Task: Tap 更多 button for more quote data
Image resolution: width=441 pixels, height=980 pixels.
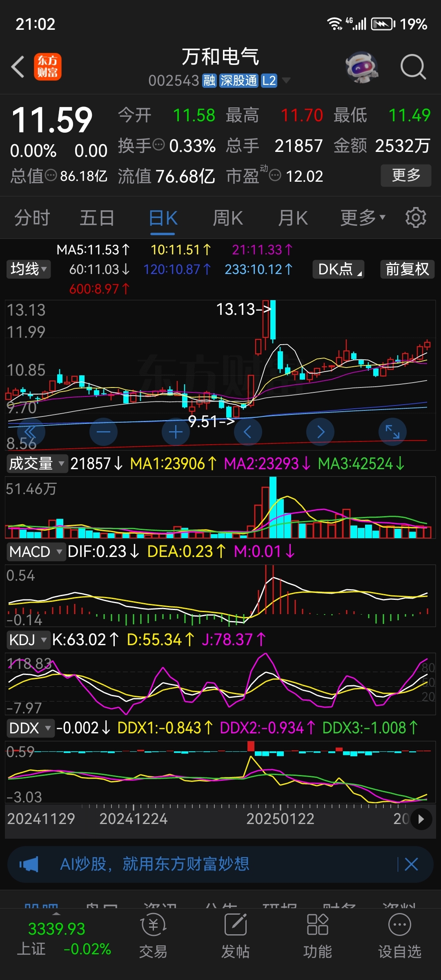Action: click(x=406, y=176)
